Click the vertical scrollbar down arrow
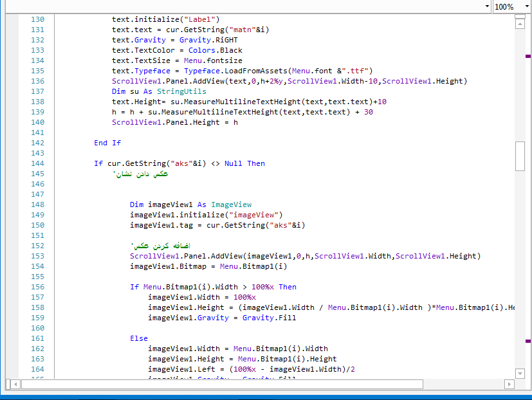This screenshot has height=400, width=532. (x=520, y=373)
